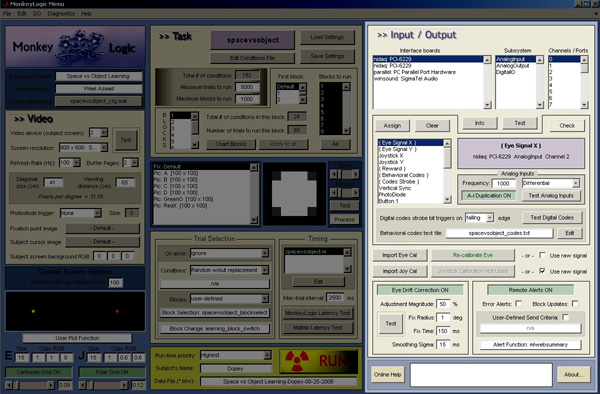
Task: Enable the Error Alerts checkbox
Action: (x=518, y=304)
